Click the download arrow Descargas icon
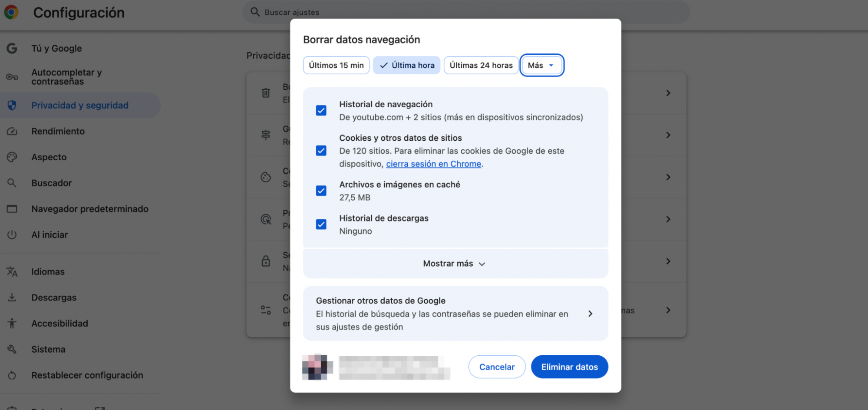This screenshot has height=410, width=868. (x=12, y=298)
